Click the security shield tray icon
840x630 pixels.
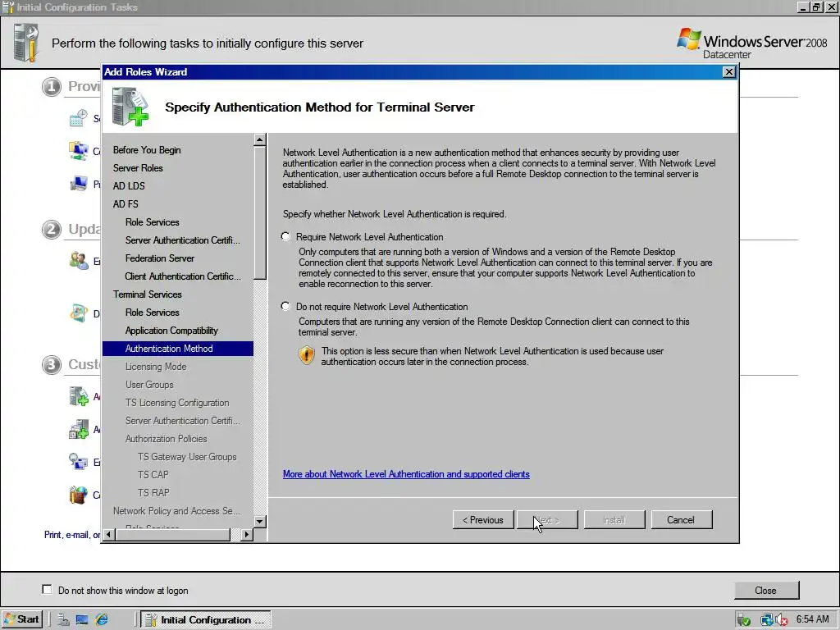pyautogui.click(x=743, y=620)
